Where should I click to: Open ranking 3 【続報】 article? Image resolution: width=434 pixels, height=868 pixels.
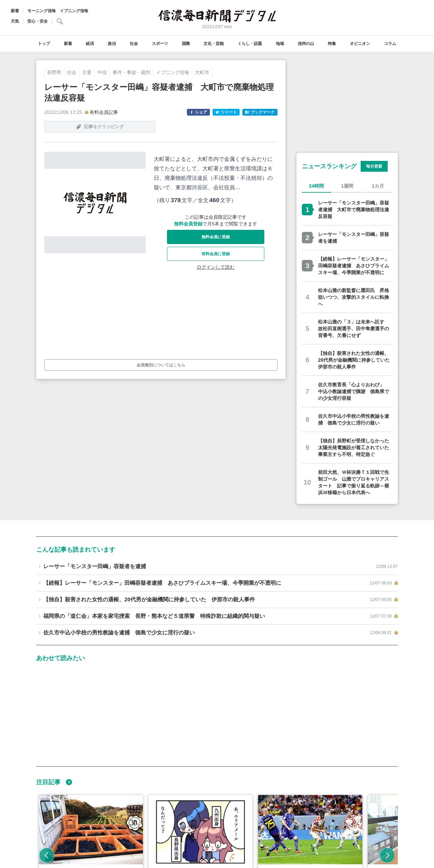coord(347,266)
